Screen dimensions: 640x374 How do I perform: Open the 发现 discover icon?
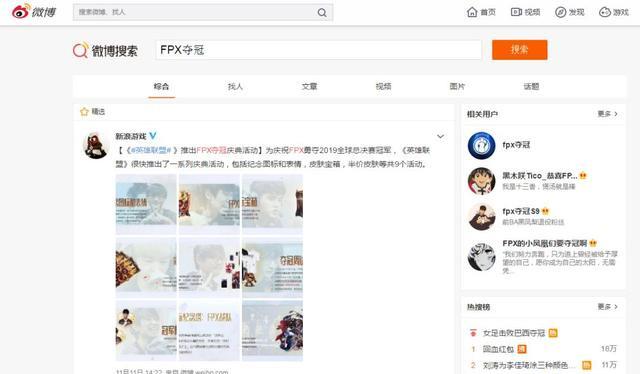tap(560, 12)
